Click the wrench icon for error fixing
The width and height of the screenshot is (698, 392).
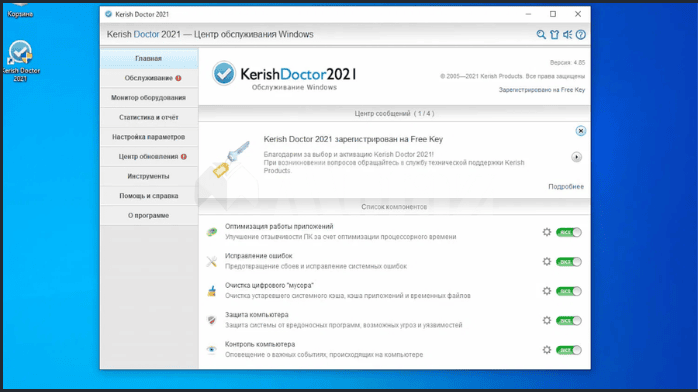(x=212, y=262)
